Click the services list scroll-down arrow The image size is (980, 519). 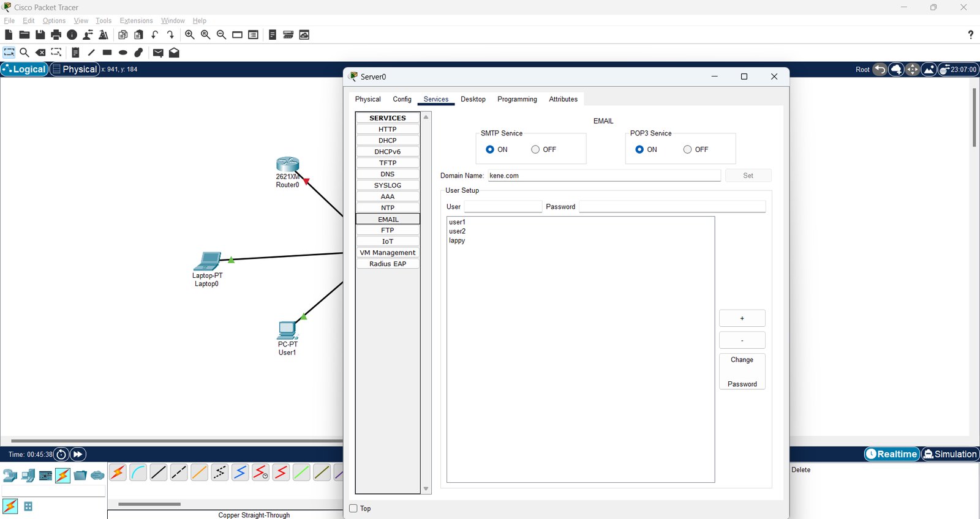(x=426, y=489)
